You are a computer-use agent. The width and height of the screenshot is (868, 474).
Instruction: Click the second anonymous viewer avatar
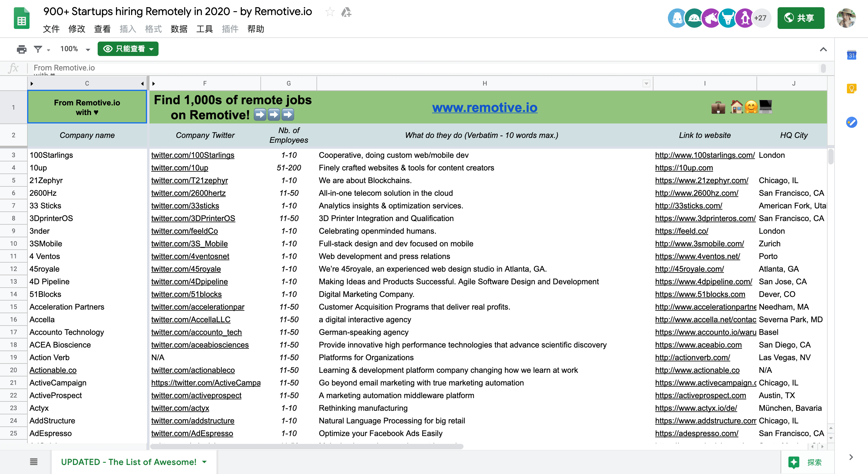point(694,18)
